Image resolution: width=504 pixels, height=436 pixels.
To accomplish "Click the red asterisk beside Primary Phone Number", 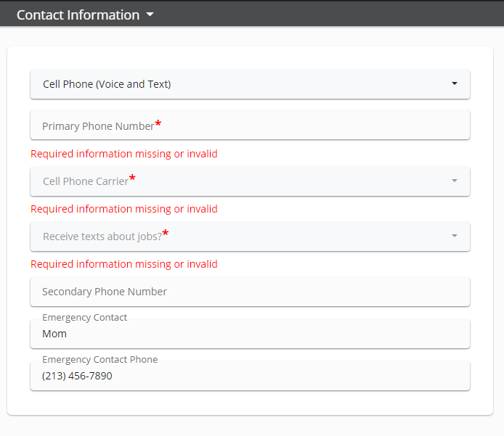I will [x=158, y=124].
